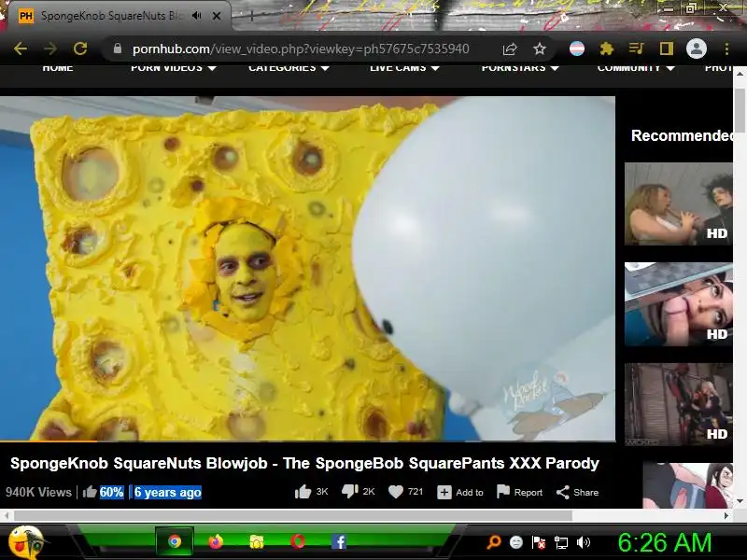The width and height of the screenshot is (747, 560).
Task: Open Chrome's three-dot menu
Action: pyautogui.click(x=726, y=49)
